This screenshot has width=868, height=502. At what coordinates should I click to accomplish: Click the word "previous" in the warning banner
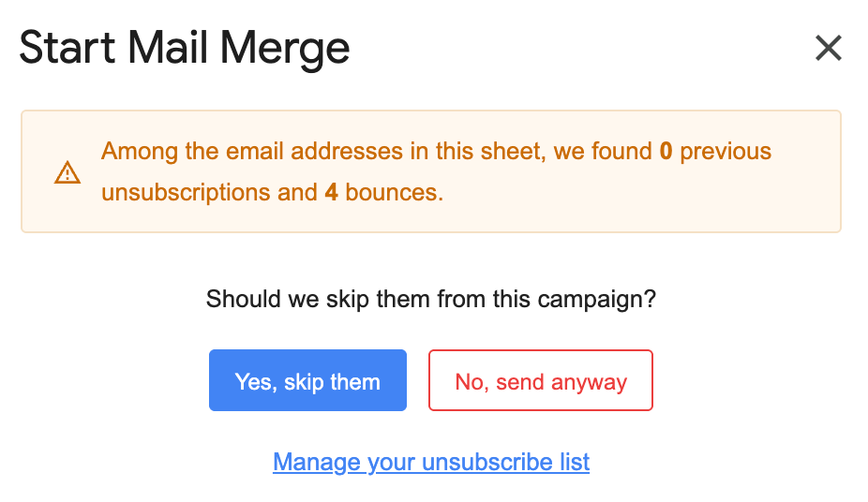coord(726,151)
